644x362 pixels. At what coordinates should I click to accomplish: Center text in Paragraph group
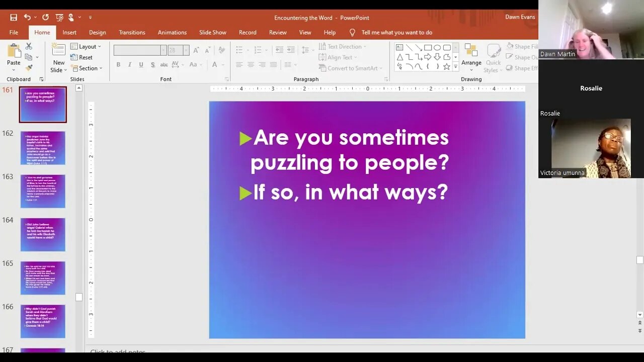(x=251, y=64)
